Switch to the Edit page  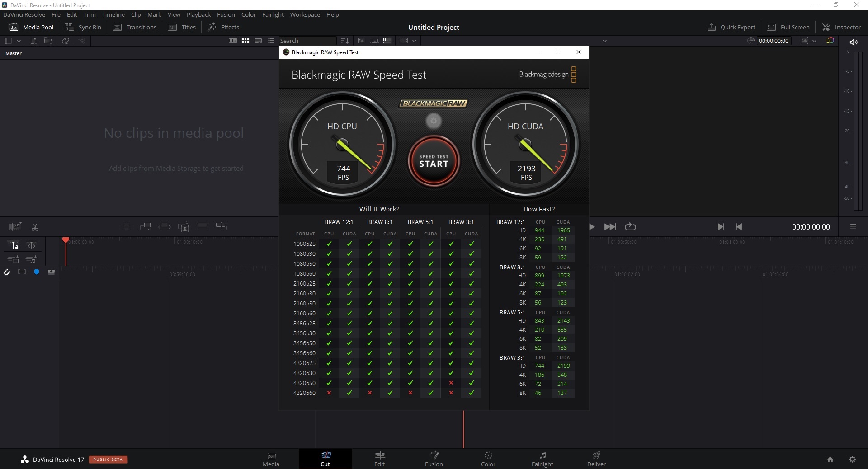[380, 459]
